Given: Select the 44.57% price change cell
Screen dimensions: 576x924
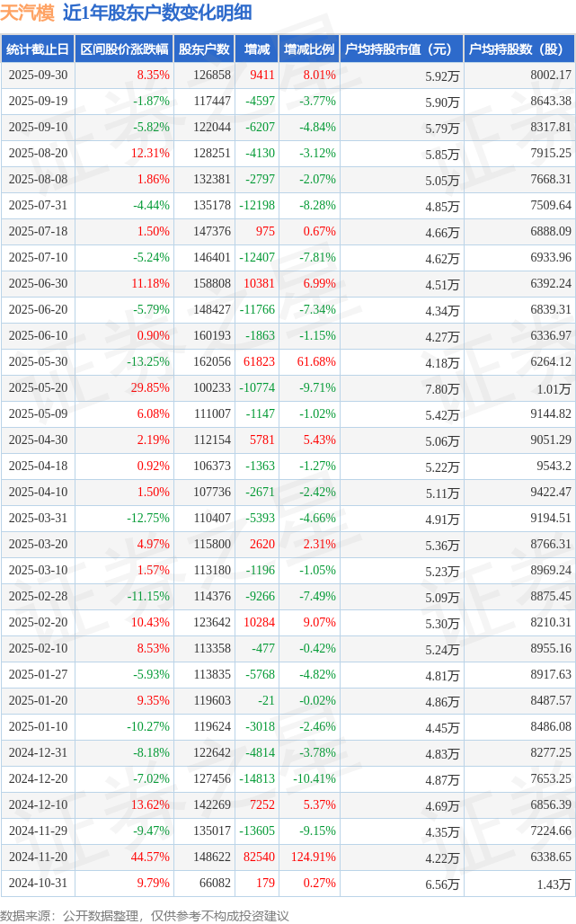Looking at the screenshot, I should point(150,857).
